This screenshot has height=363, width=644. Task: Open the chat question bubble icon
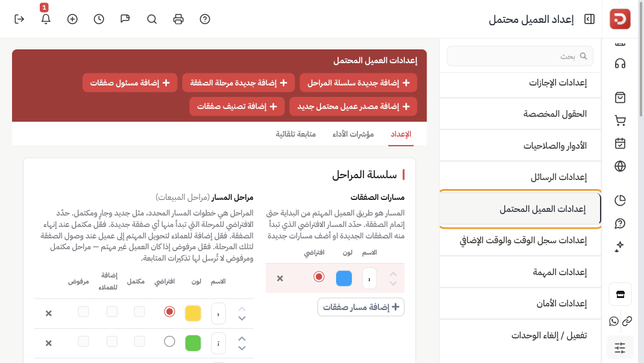[x=620, y=223]
